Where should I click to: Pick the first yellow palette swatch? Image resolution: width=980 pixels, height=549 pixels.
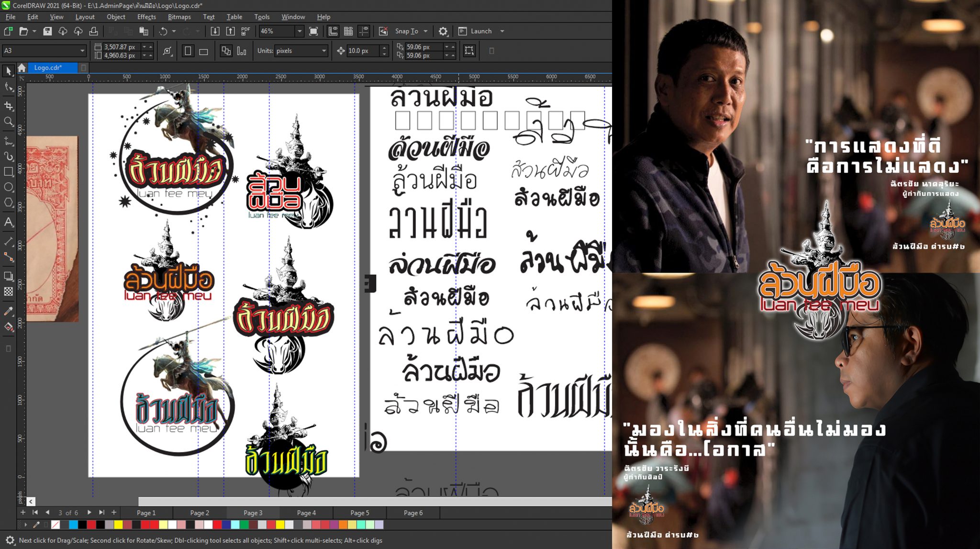(118, 525)
